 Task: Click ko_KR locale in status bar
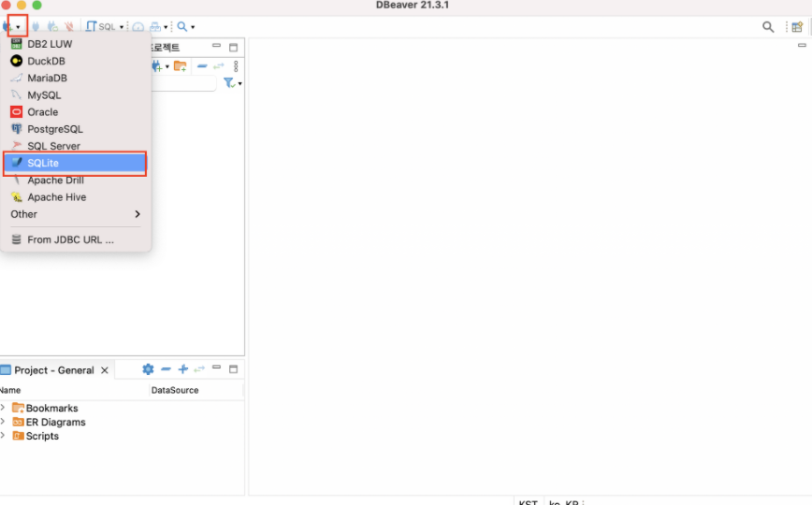[563, 502]
